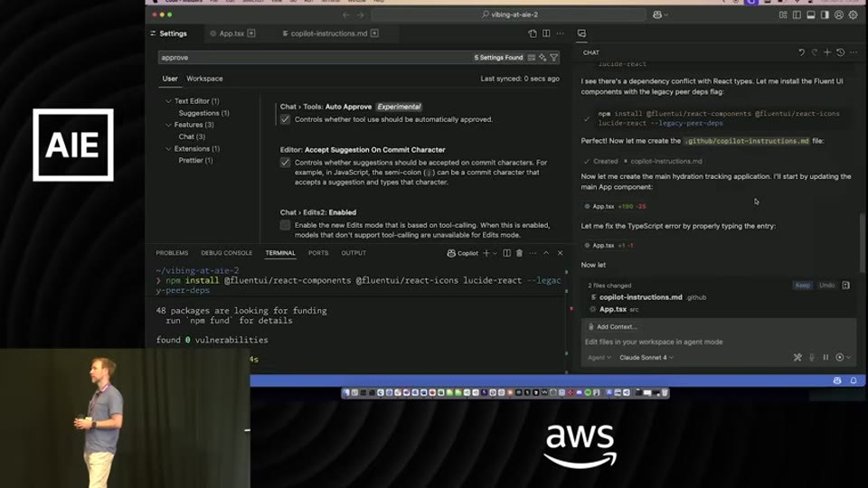Open chat history clock icon
Viewport: 868px width, 488px height.
(840, 52)
